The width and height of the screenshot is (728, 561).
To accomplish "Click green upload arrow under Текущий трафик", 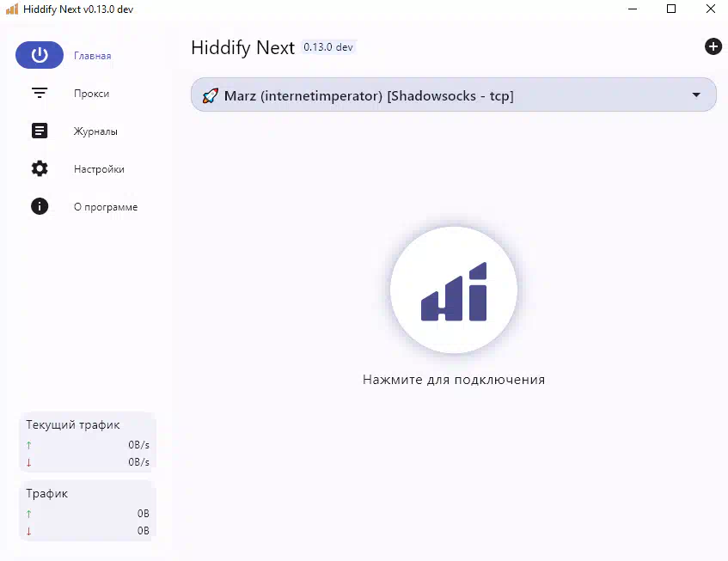I will pos(28,446).
